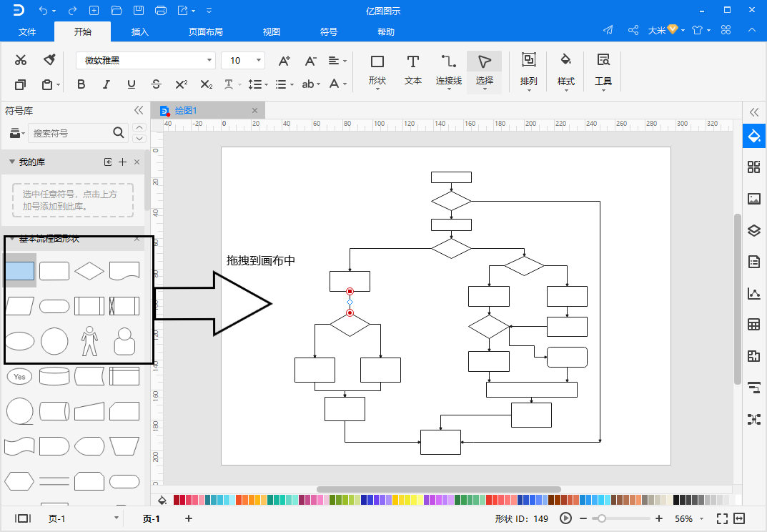This screenshot has height=532, width=767.
Task: Open the image panel on right sidebar
Action: click(754, 199)
